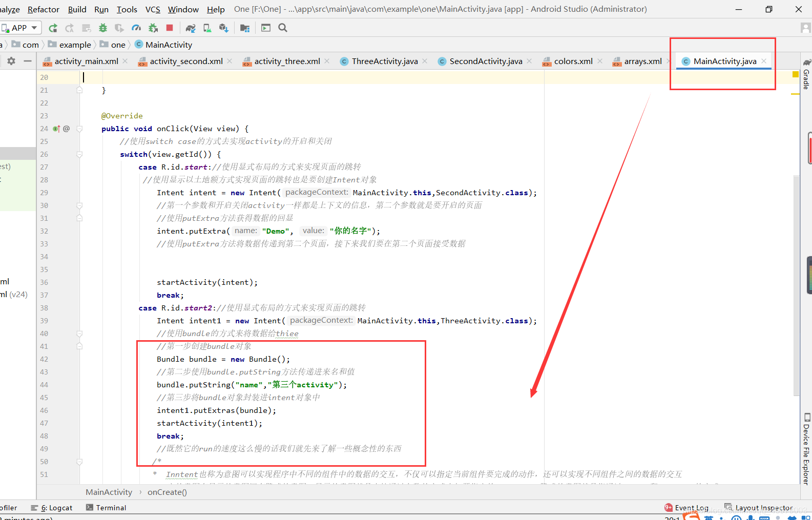Click the Debug app bug icon
This screenshot has height=520, width=812.
[103, 28]
